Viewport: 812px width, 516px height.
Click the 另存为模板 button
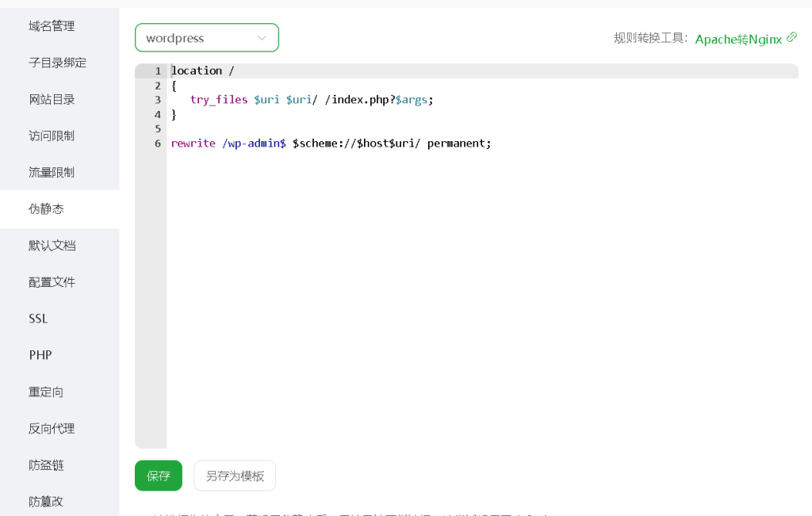coord(235,476)
